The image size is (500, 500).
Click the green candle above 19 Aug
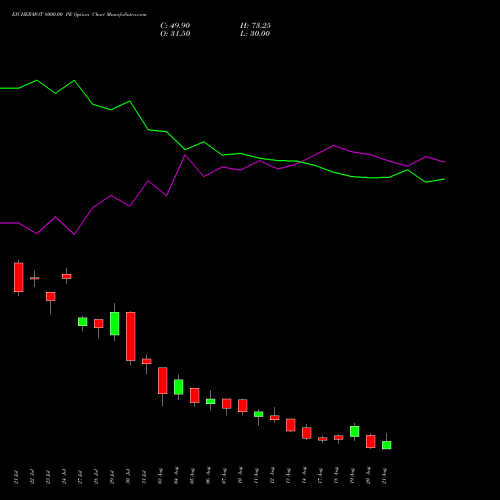355,431
